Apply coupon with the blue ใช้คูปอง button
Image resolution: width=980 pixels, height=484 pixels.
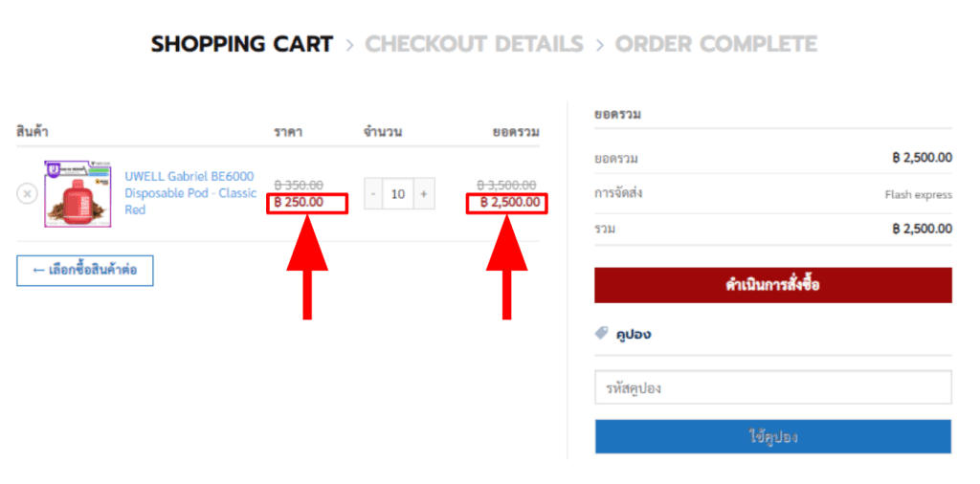pyautogui.click(x=772, y=436)
